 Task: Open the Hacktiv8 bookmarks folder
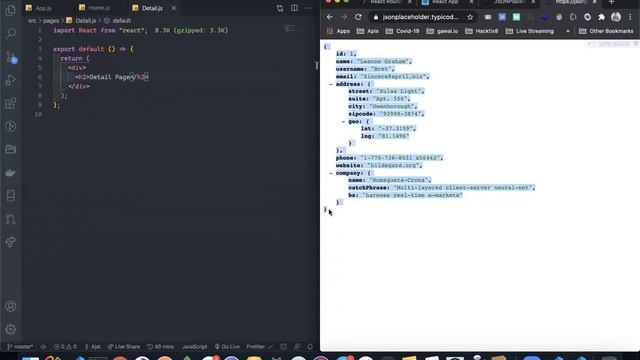(x=481, y=31)
